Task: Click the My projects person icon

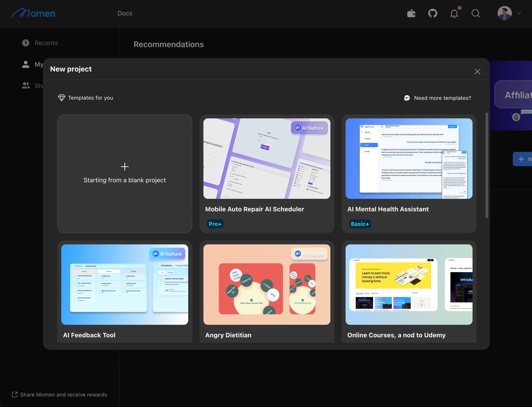Action: (26, 64)
